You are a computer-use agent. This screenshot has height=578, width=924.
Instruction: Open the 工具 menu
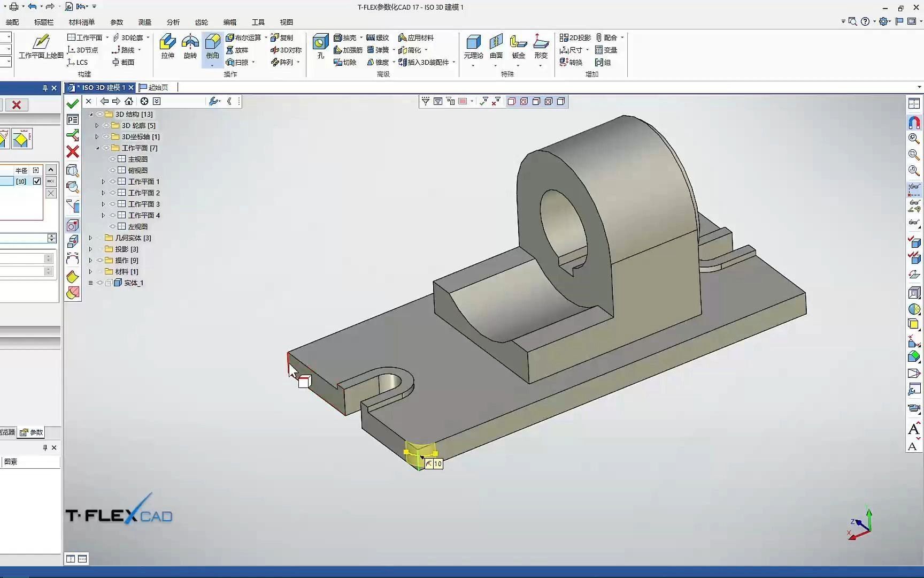pos(258,22)
